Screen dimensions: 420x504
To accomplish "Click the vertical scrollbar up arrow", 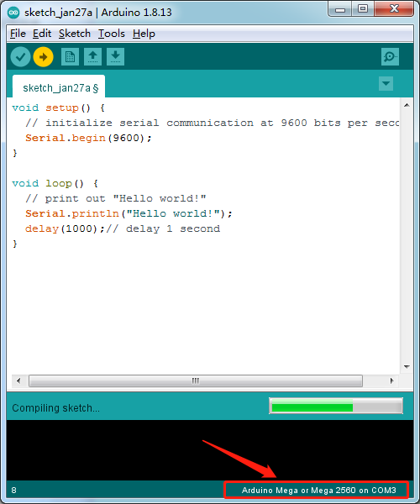I will click(407, 105).
